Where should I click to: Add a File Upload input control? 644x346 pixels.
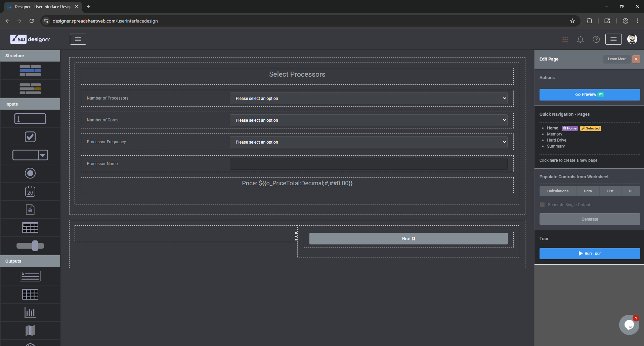click(x=30, y=209)
